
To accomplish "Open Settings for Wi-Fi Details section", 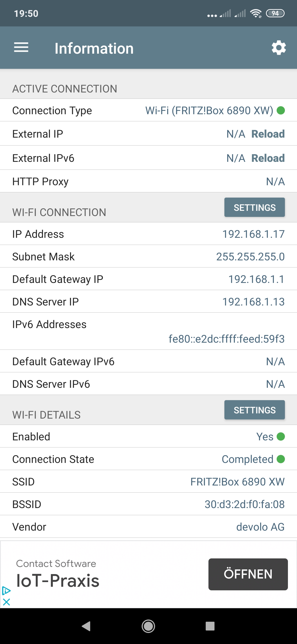I will click(254, 410).
